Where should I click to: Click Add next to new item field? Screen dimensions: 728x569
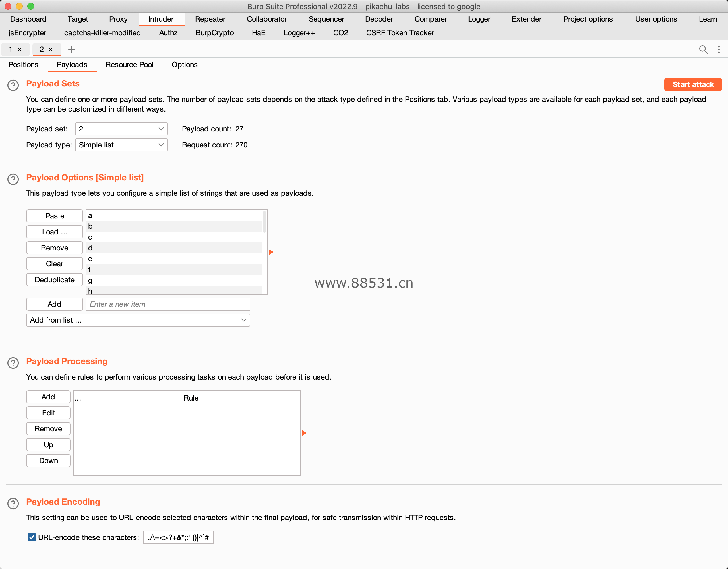55,304
